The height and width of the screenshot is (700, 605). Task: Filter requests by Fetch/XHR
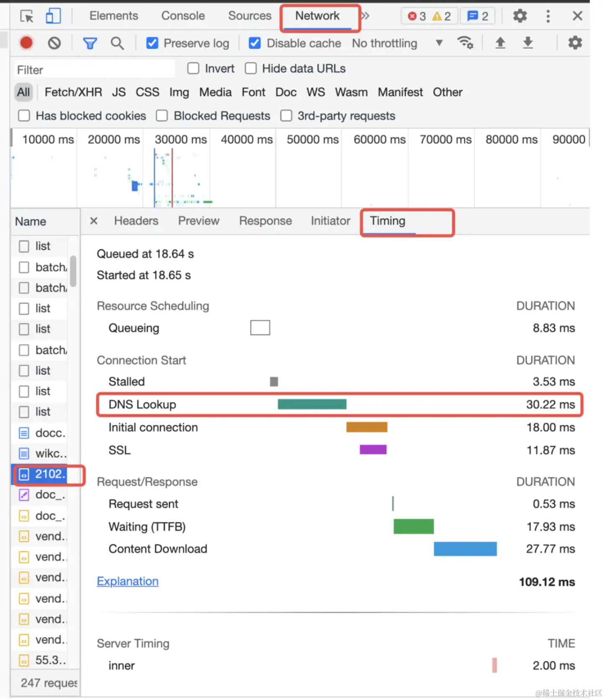(x=73, y=92)
